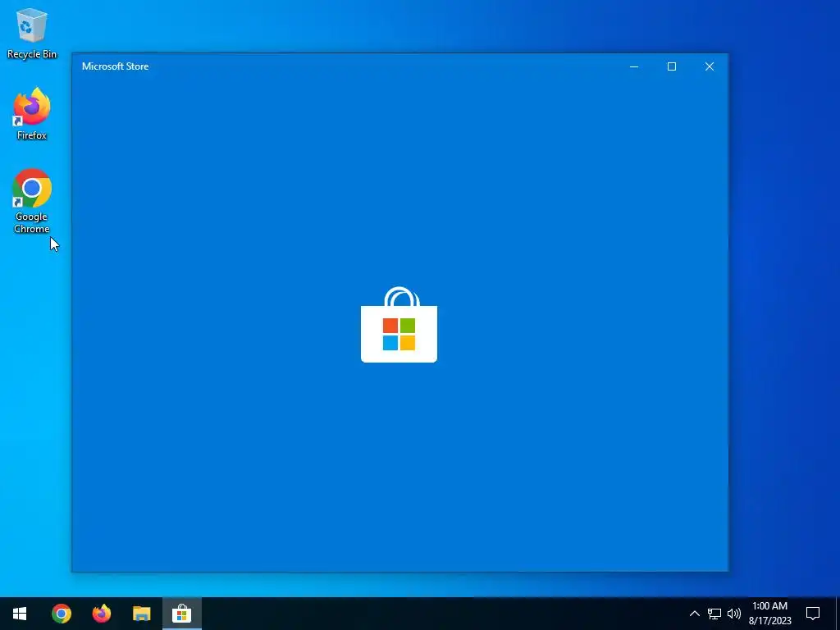Open the clock and date flyout

(769, 614)
